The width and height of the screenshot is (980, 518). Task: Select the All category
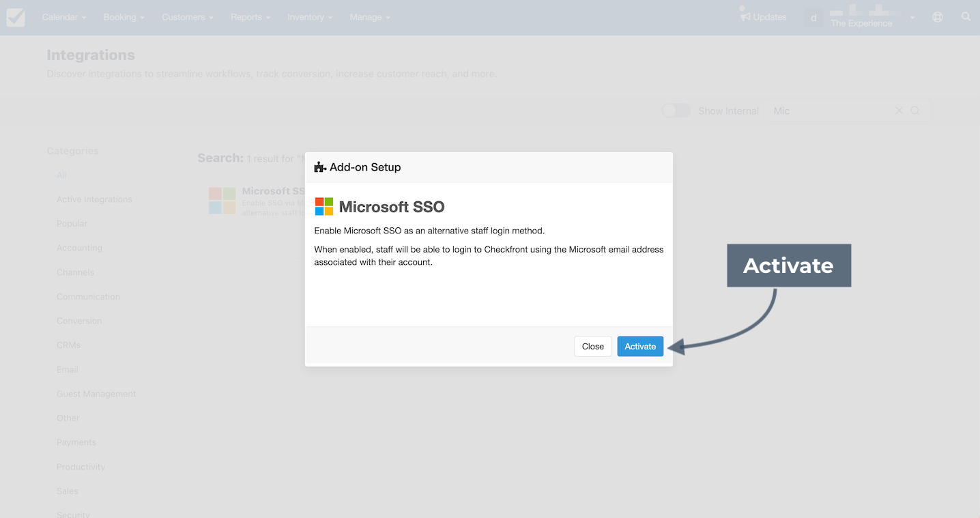click(x=61, y=175)
